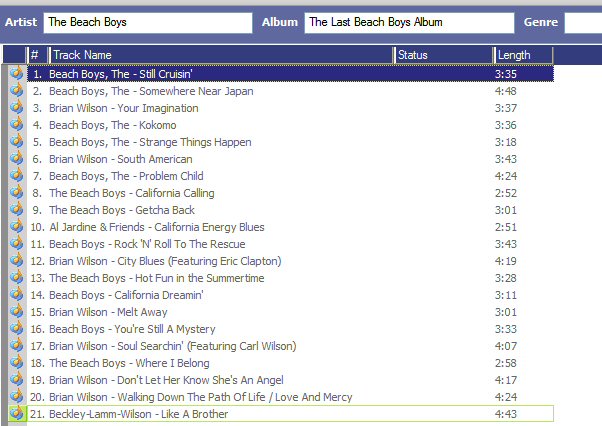Select track 17 Soul Searchin'
This screenshot has width=602, height=426.
(x=290, y=346)
